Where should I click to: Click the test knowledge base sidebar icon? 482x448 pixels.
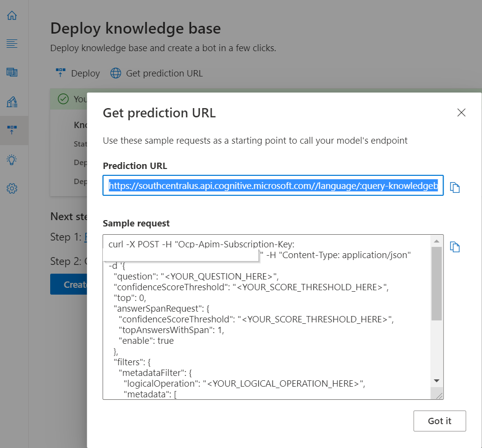pos(12,102)
